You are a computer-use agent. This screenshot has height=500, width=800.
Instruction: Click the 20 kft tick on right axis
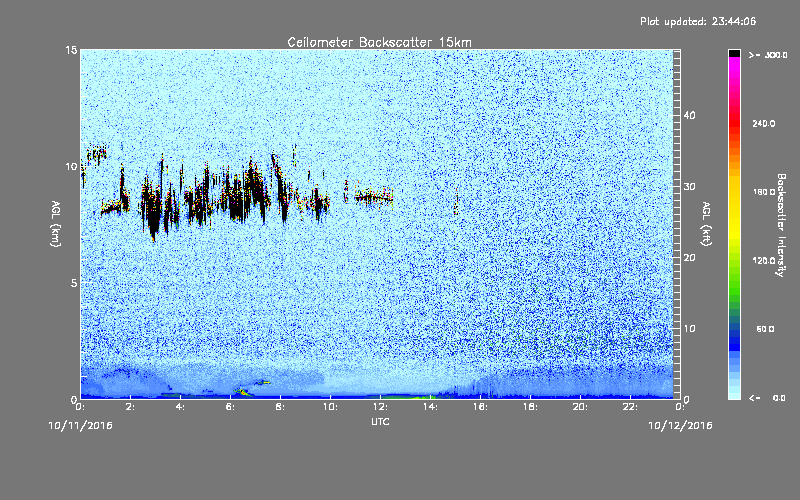689,258
